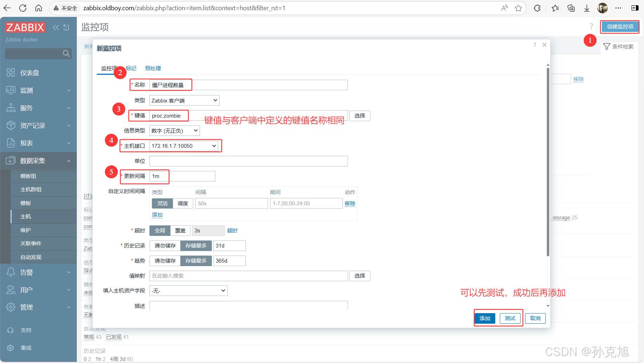644x363 pixels.
Task: Click the dialog vertical scrollbar
Action: tap(548, 161)
